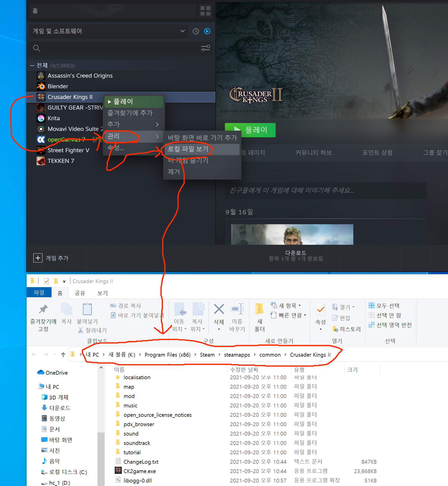Choose 제거 in the manage submenu
The image size is (448, 486).
pos(202,172)
